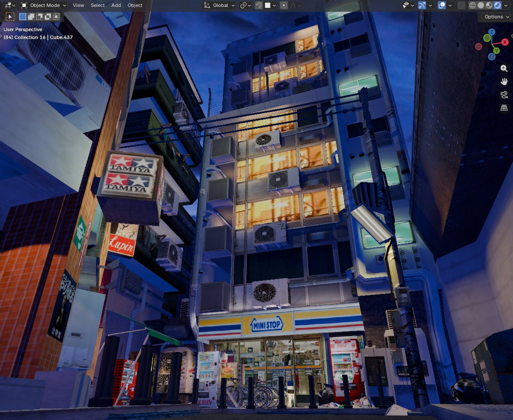Open the Select menu
The width and height of the screenshot is (513, 420).
(97, 5)
